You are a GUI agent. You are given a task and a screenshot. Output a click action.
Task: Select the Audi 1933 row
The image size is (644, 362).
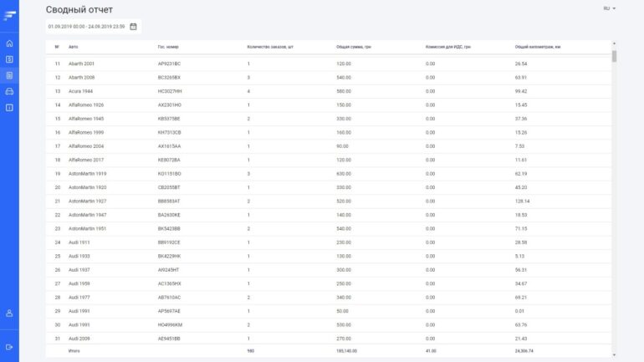coord(329,256)
